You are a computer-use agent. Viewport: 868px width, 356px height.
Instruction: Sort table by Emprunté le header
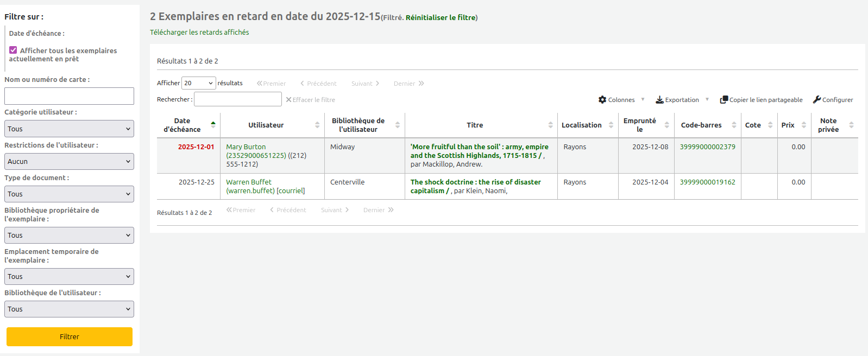tap(639, 125)
